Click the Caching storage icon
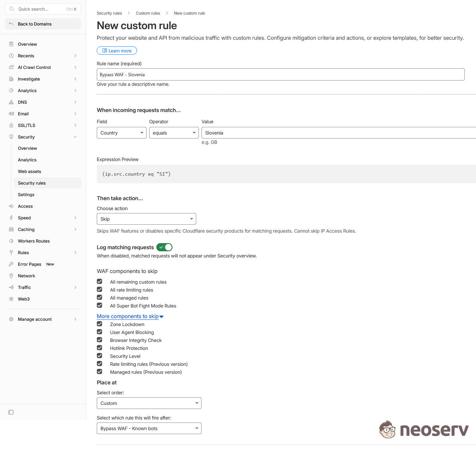The height and width of the screenshot is (450, 476). click(x=11, y=229)
